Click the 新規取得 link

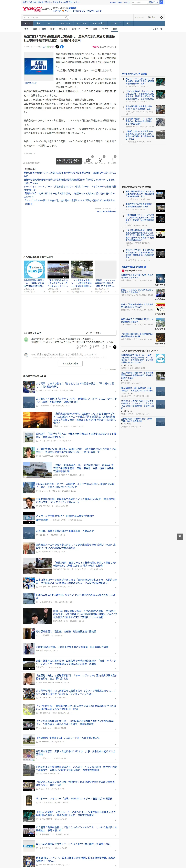click(72, 8)
